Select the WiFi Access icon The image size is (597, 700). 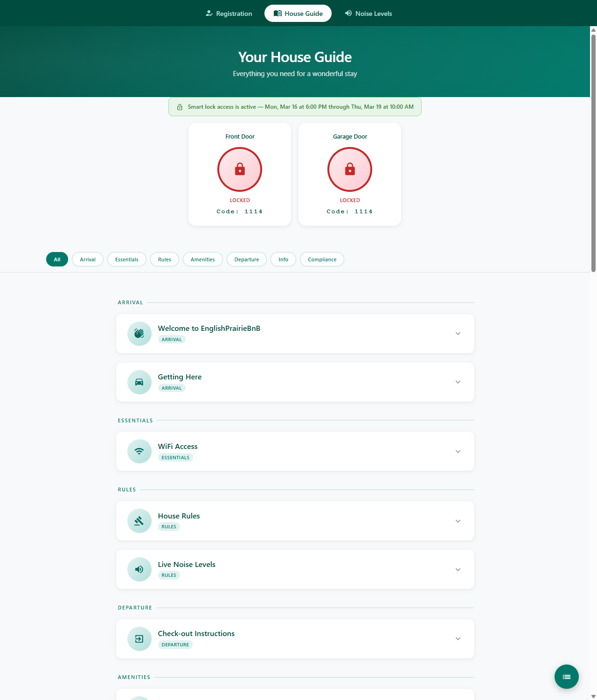point(139,451)
